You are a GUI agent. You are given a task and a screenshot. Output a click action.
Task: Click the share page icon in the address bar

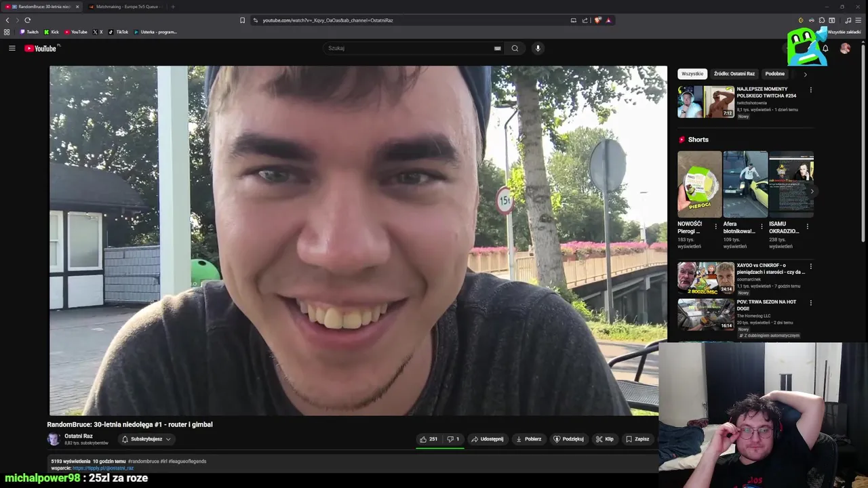pyautogui.click(x=585, y=20)
